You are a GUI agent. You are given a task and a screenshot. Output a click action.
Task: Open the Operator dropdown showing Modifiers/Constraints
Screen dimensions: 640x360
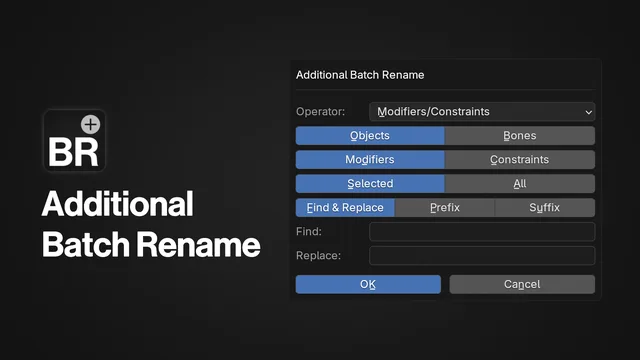tap(482, 112)
